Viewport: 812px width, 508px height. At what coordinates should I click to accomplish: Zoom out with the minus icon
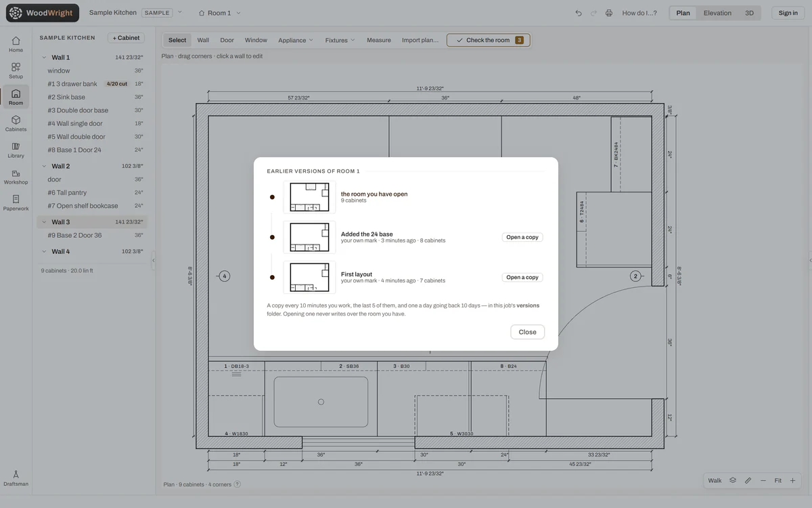point(763,480)
